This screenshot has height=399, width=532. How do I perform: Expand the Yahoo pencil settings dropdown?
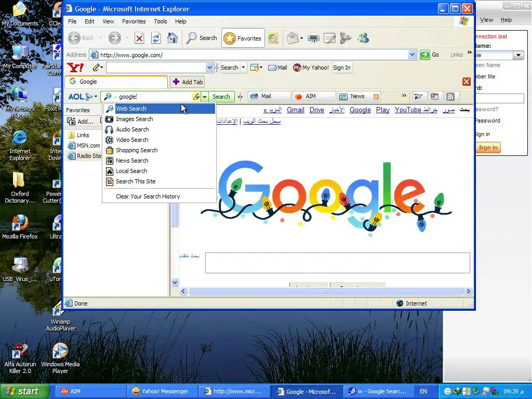101,68
